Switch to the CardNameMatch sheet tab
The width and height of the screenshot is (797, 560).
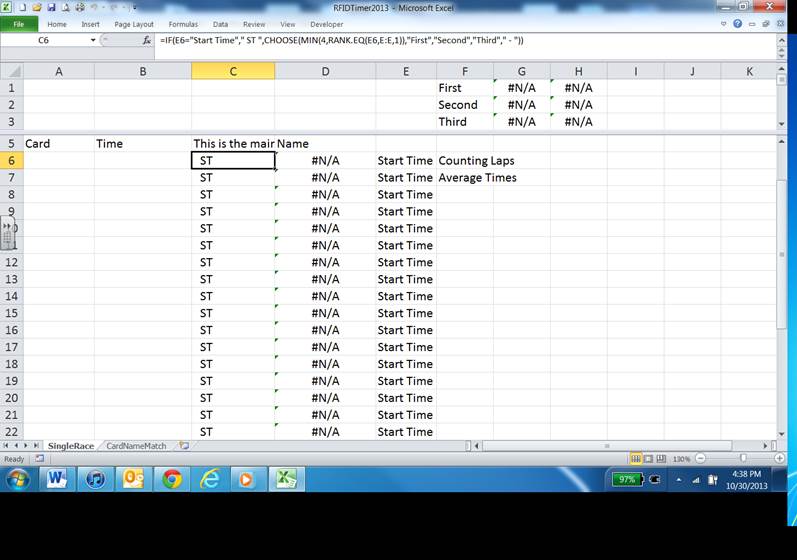[136, 446]
